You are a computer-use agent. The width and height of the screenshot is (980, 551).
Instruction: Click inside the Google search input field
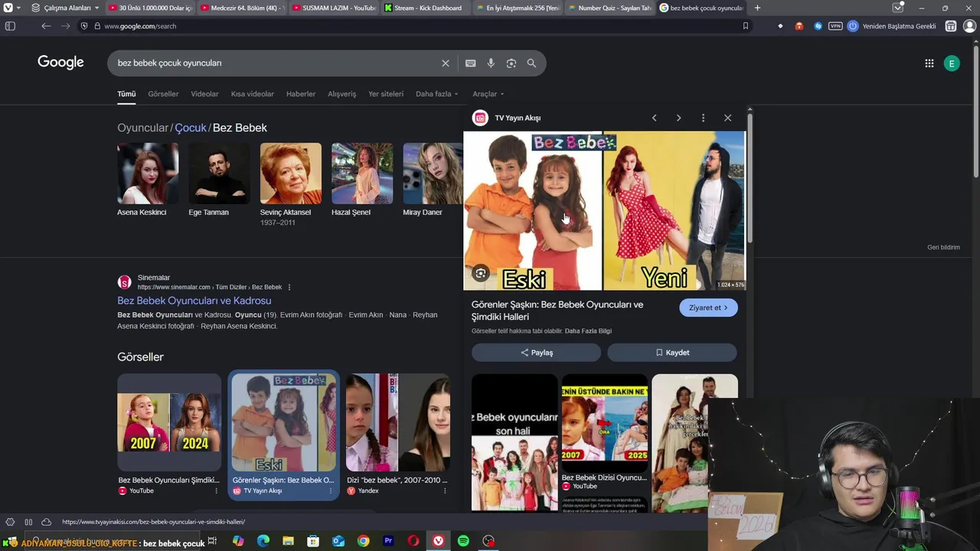[276, 64]
